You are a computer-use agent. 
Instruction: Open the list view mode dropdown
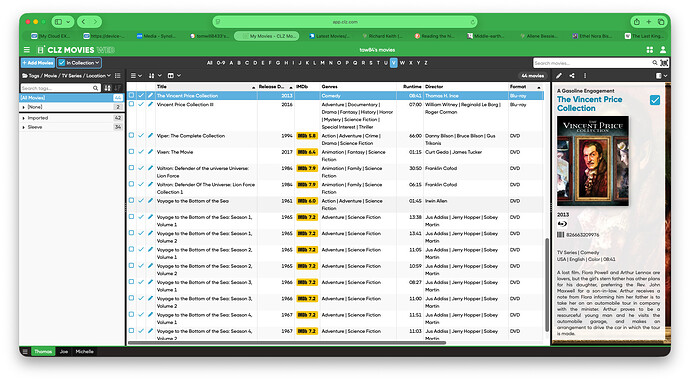point(136,76)
